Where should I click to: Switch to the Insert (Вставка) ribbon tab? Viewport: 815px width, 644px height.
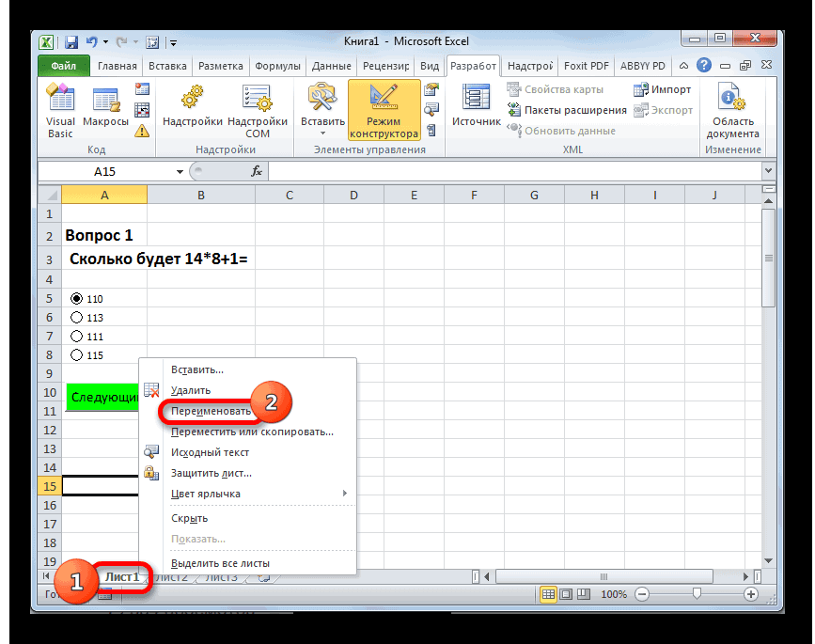(167, 66)
